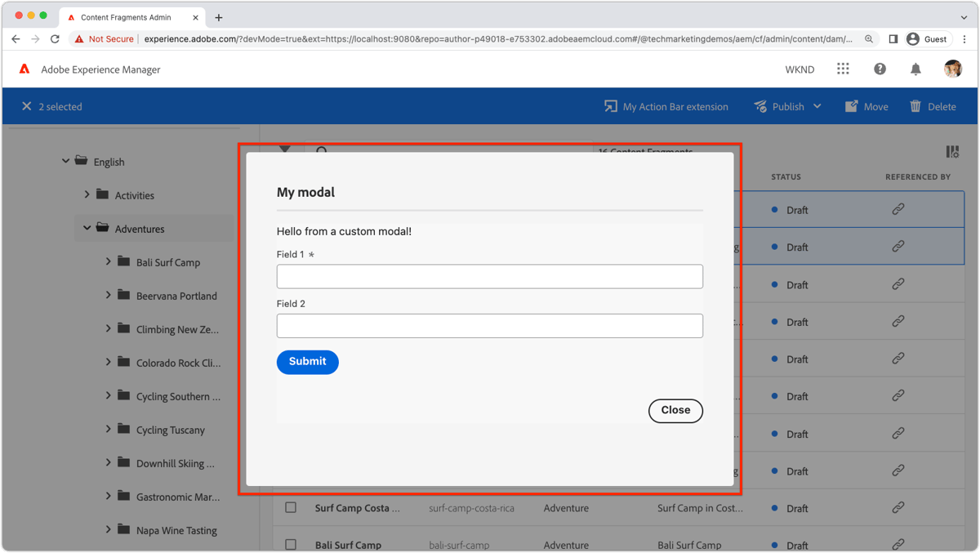The image size is (980, 553).
Task: Expand the Cycling Tuscany folder
Action: tap(109, 429)
